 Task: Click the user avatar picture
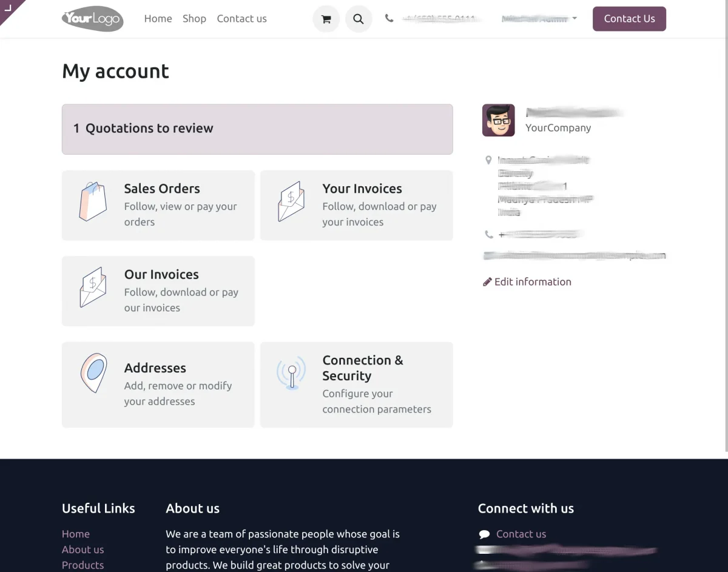499,120
